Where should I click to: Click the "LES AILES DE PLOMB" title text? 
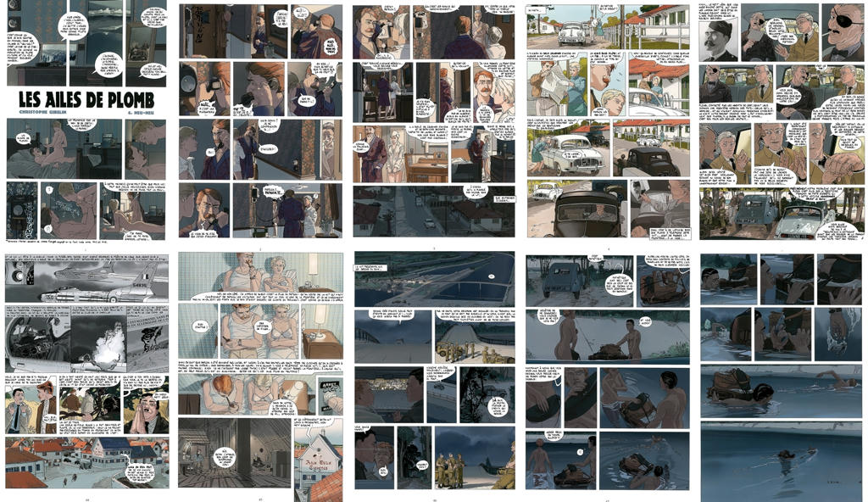click(x=86, y=97)
